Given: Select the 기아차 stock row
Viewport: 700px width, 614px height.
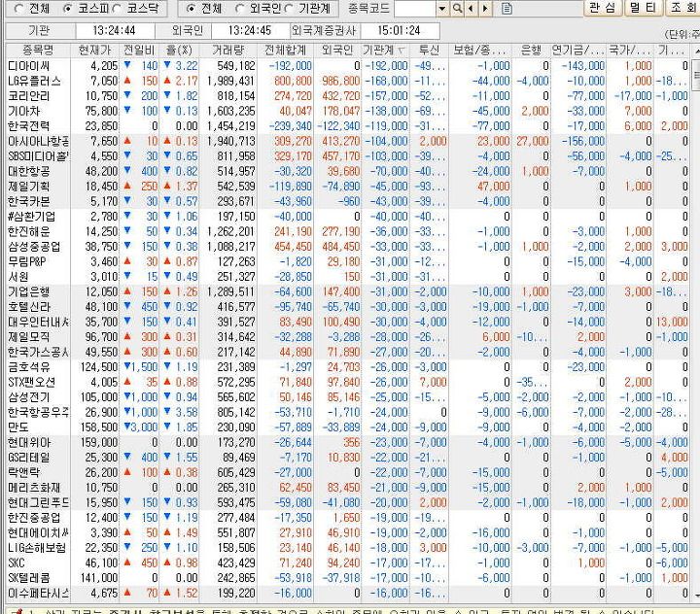Looking at the screenshot, I should (x=348, y=111).
